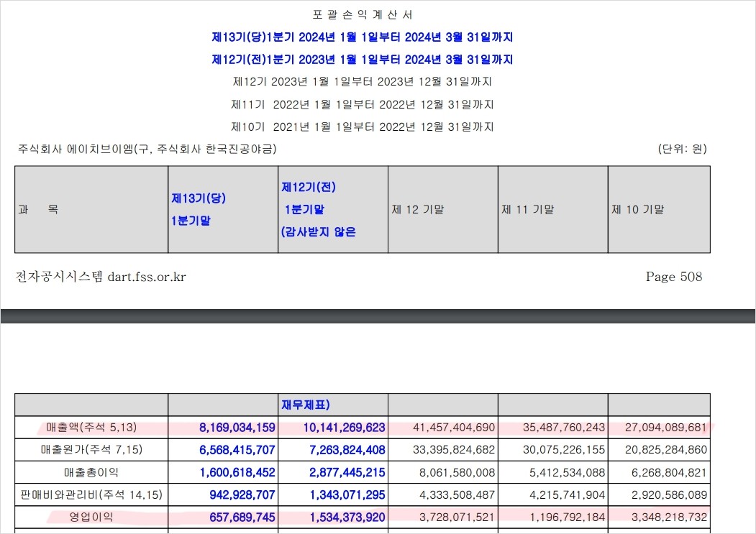Click operating profit value 3,348,218,732
The width and height of the screenshot is (756, 534).
(x=669, y=517)
